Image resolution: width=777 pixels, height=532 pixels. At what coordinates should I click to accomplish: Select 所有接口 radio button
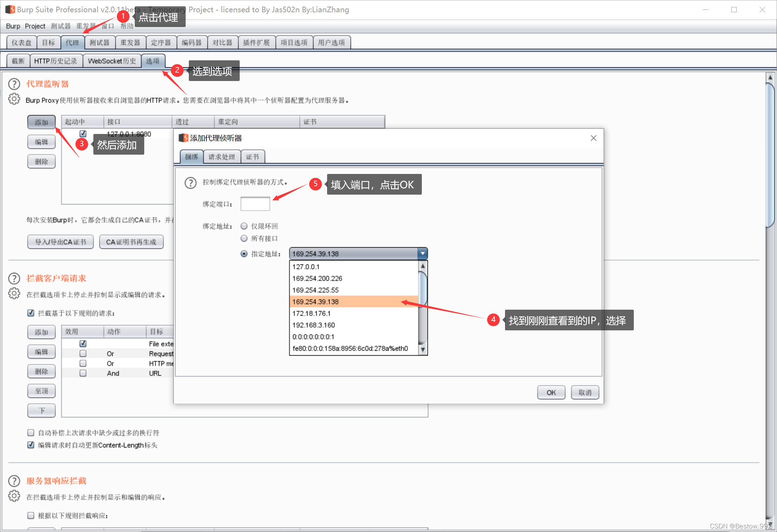(x=244, y=238)
